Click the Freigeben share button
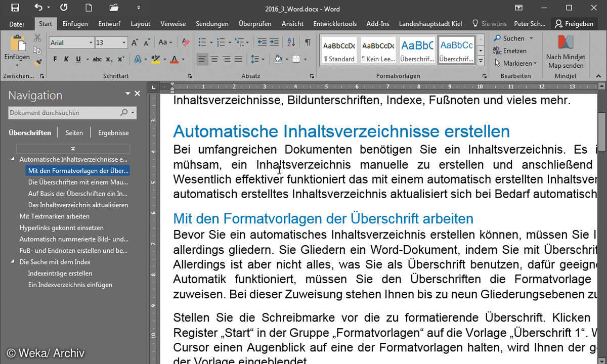The image size is (607, 364). point(573,24)
